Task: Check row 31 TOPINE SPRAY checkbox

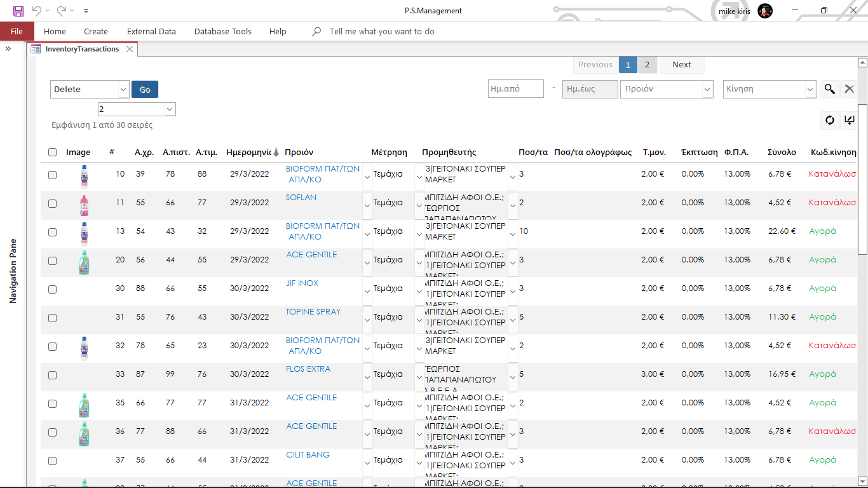Action: coord(52,318)
